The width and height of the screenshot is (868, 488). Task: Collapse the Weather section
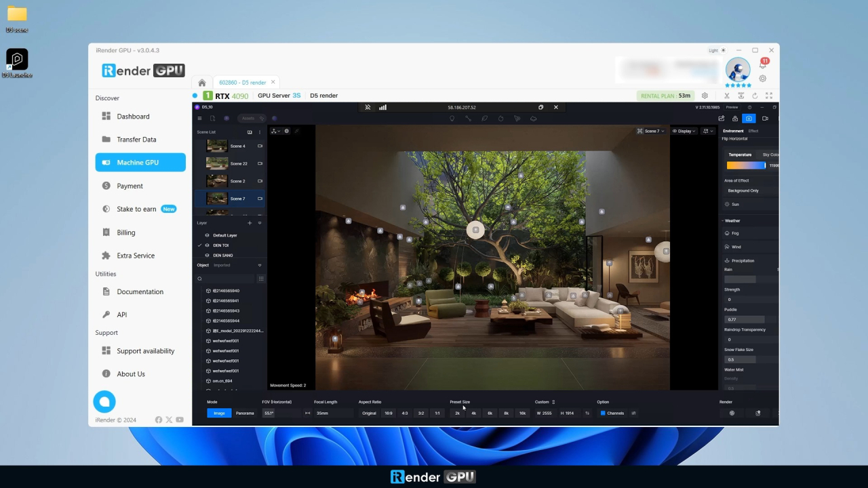point(723,221)
